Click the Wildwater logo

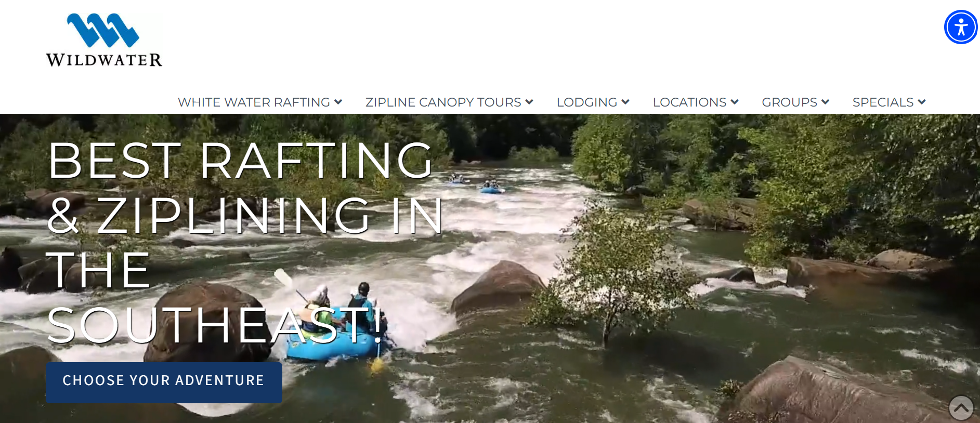coord(104,40)
